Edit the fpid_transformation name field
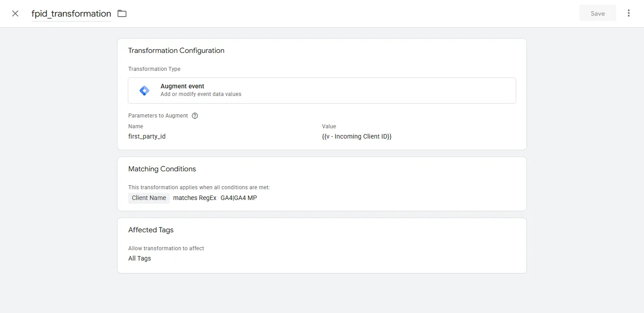644x313 pixels. point(71,13)
